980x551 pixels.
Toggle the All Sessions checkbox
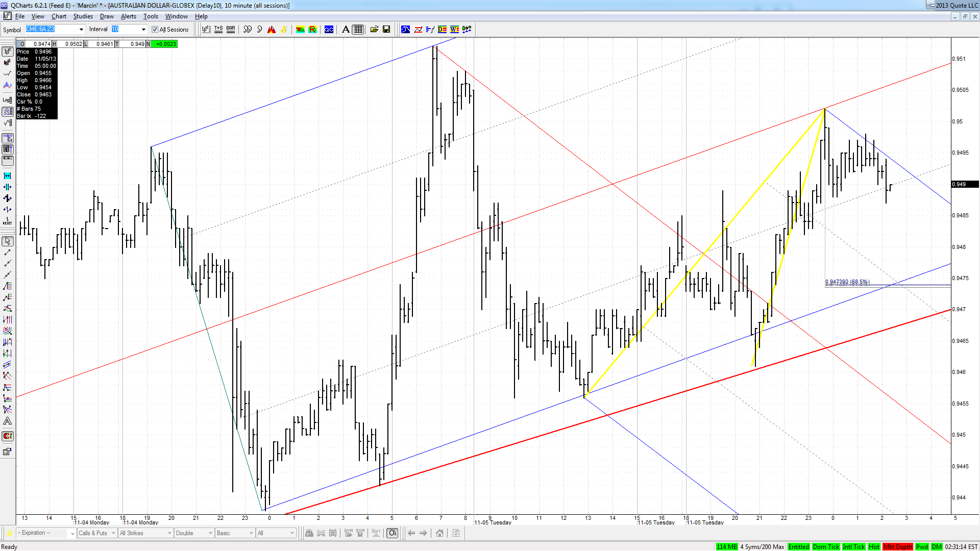click(x=155, y=30)
